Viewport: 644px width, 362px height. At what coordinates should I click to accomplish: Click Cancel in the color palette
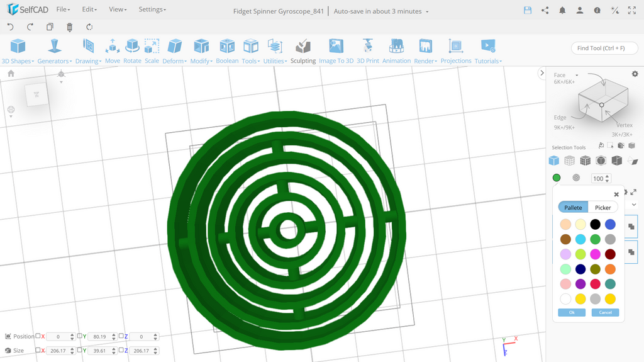(605, 312)
